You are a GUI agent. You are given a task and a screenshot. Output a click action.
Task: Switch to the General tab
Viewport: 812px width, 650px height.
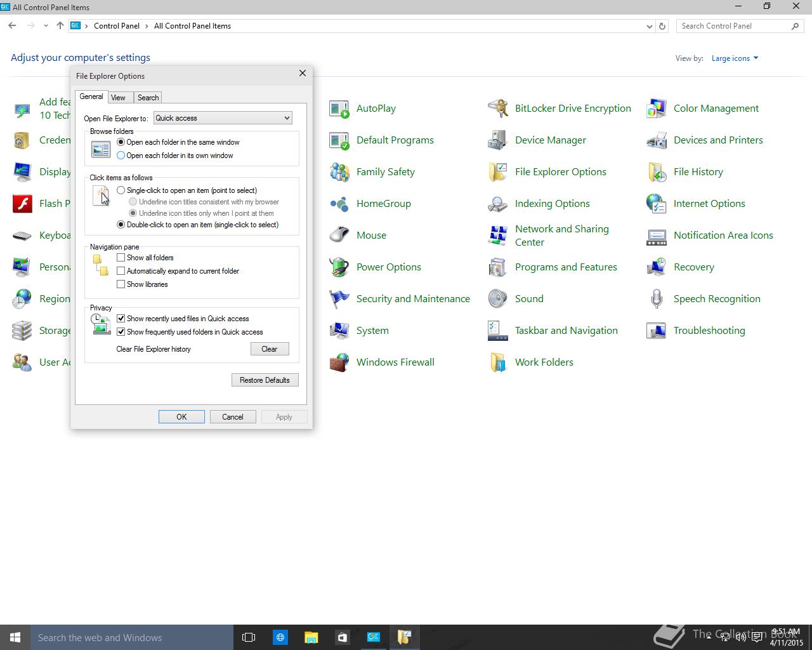(91, 96)
